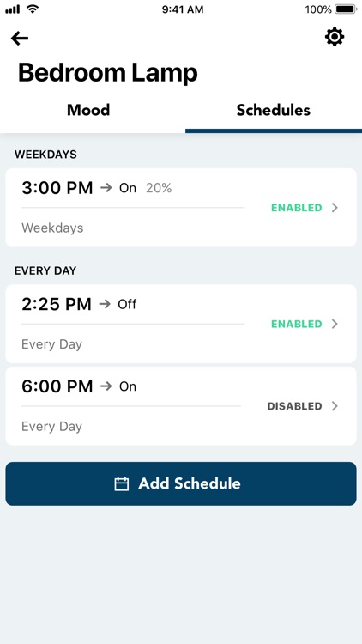
Task: Open the 6:00 PM Every Day schedule card
Action: click(181, 406)
